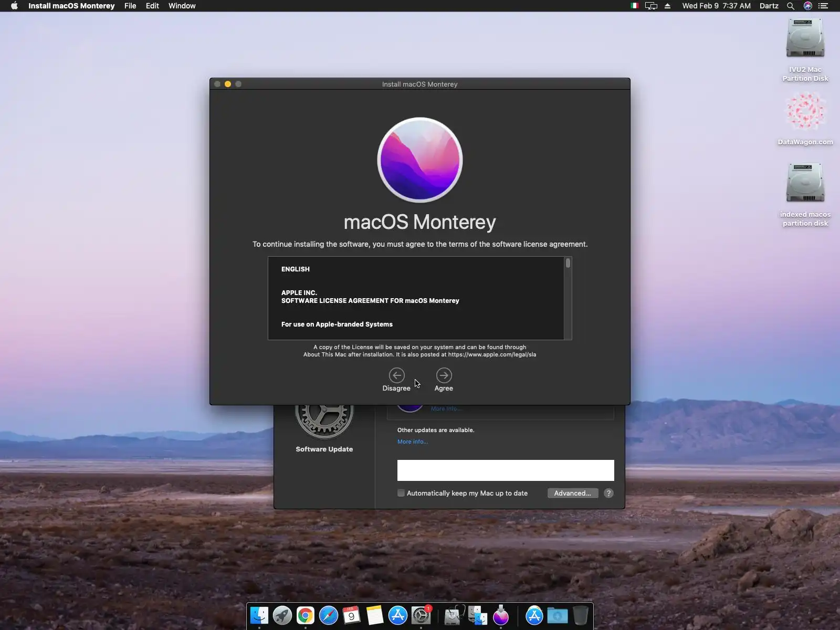Launch Safari from the dock
The width and height of the screenshot is (840, 630).
(329, 615)
